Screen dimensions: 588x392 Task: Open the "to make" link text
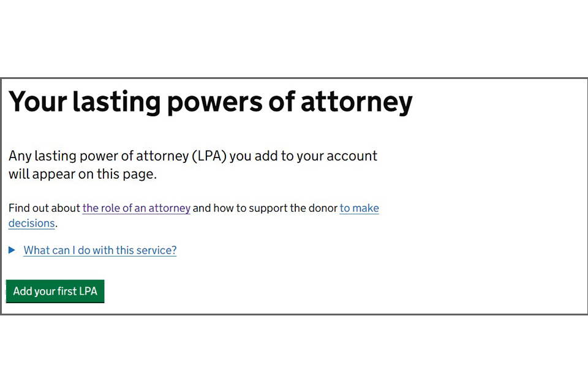(x=360, y=208)
